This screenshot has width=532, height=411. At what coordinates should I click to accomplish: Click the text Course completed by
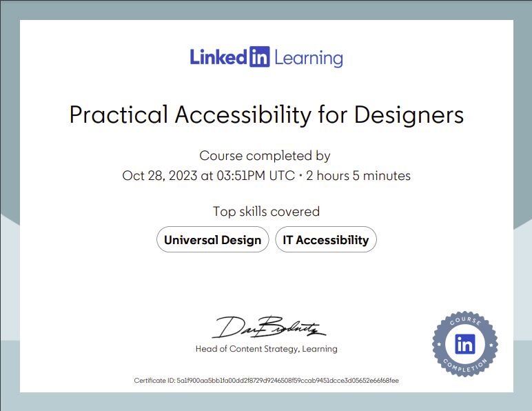pos(265,156)
